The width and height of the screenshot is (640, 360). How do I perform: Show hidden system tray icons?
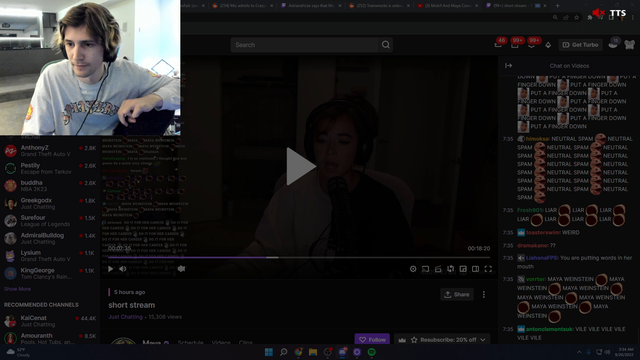(x=579, y=352)
